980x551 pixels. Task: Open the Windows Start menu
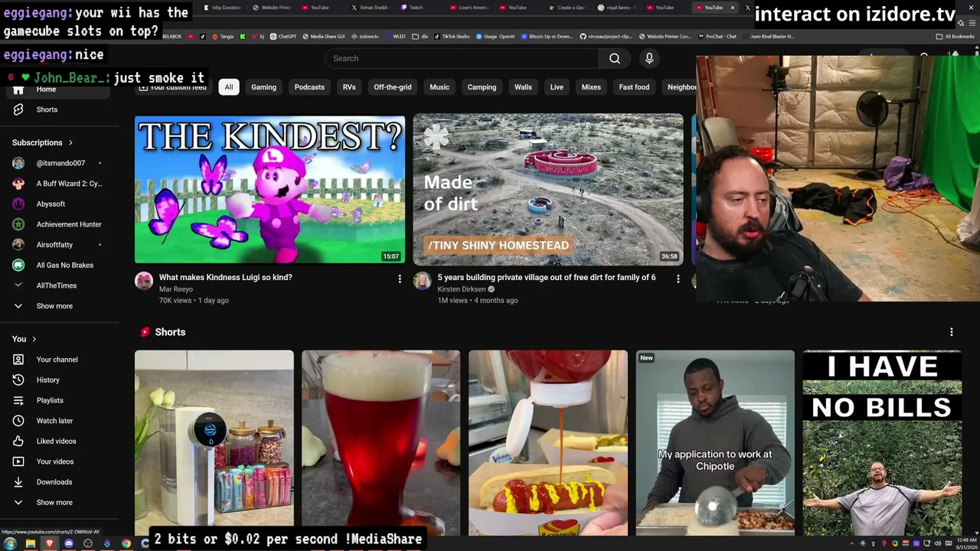click(x=10, y=543)
